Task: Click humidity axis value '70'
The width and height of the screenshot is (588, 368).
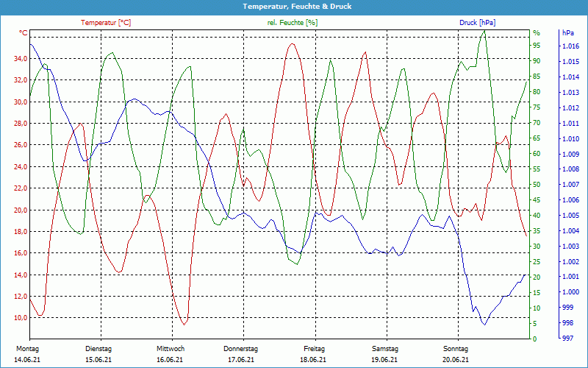Action: pos(537,123)
